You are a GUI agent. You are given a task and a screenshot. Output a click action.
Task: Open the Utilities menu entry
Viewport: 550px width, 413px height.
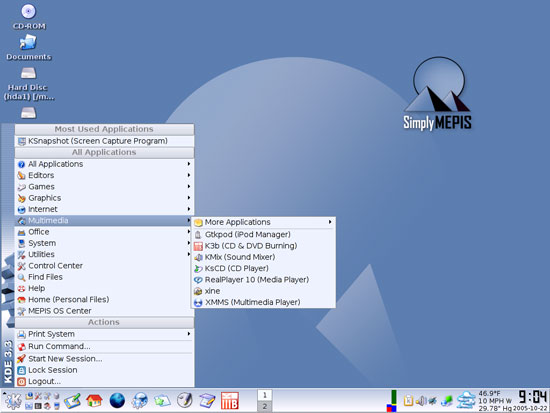click(104, 254)
